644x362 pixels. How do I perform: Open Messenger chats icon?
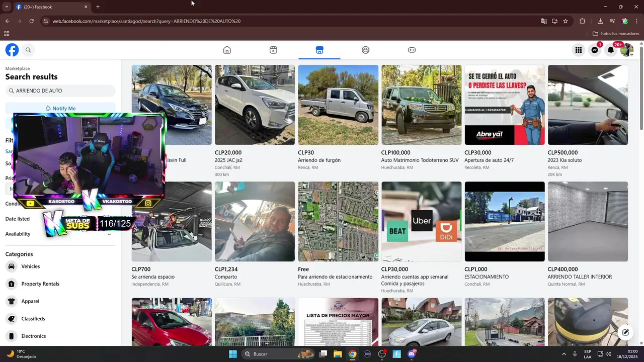point(595,50)
